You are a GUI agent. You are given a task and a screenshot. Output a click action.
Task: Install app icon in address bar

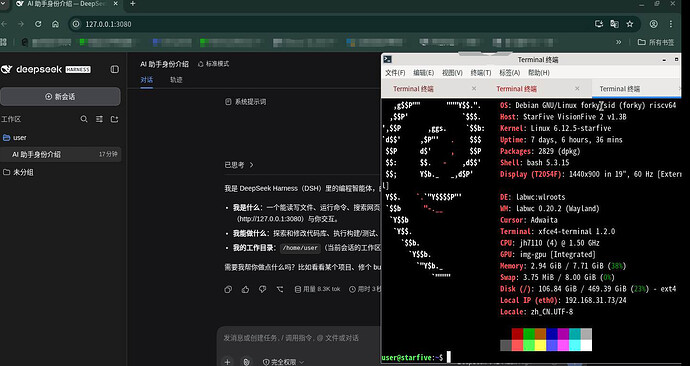pos(598,24)
